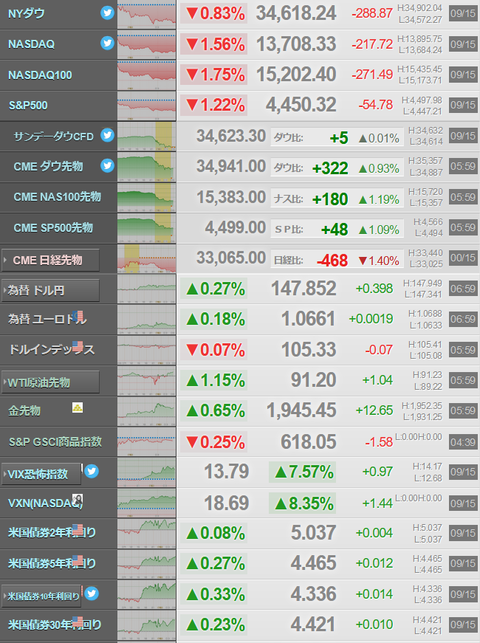Expand the WTI原油先物 button

(50, 383)
